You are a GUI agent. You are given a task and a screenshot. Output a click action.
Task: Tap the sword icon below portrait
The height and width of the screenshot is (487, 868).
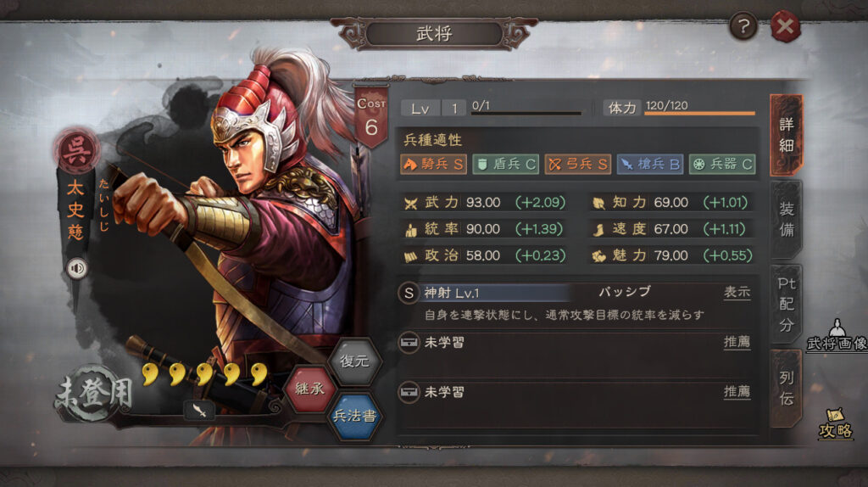pyautogui.click(x=199, y=411)
